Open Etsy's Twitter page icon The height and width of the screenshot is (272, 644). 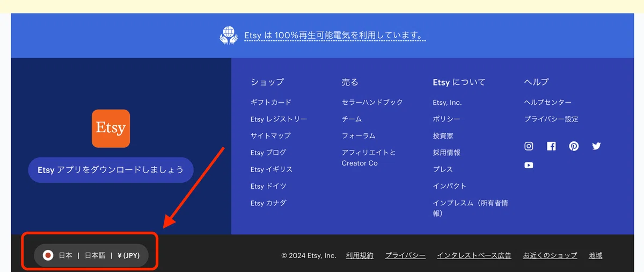coord(596,146)
